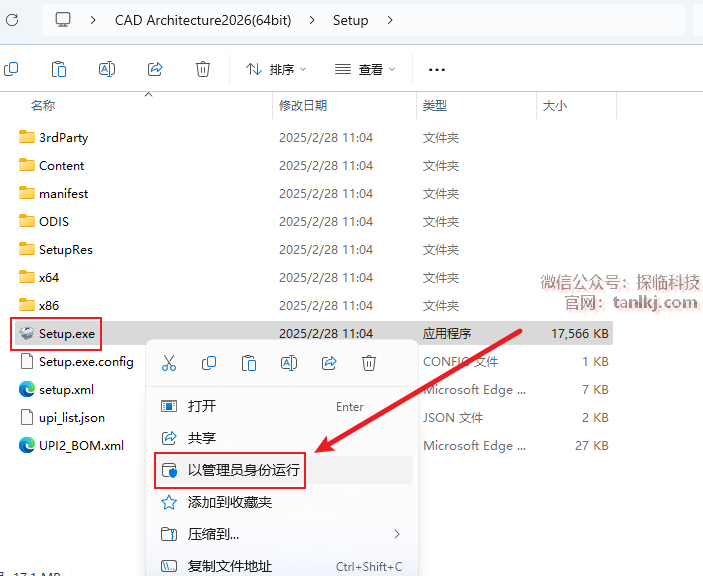Select the ODIS folder
The width and height of the screenshot is (703, 576).
coord(44,221)
